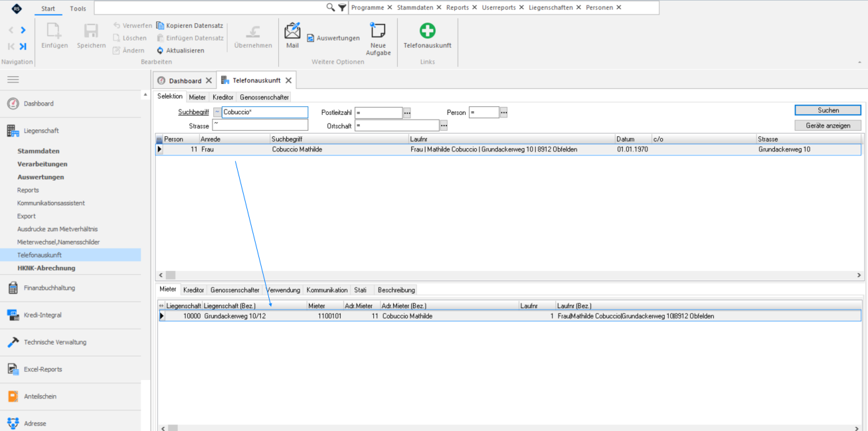
Task: Open lower Beschreibung tab
Action: point(396,290)
